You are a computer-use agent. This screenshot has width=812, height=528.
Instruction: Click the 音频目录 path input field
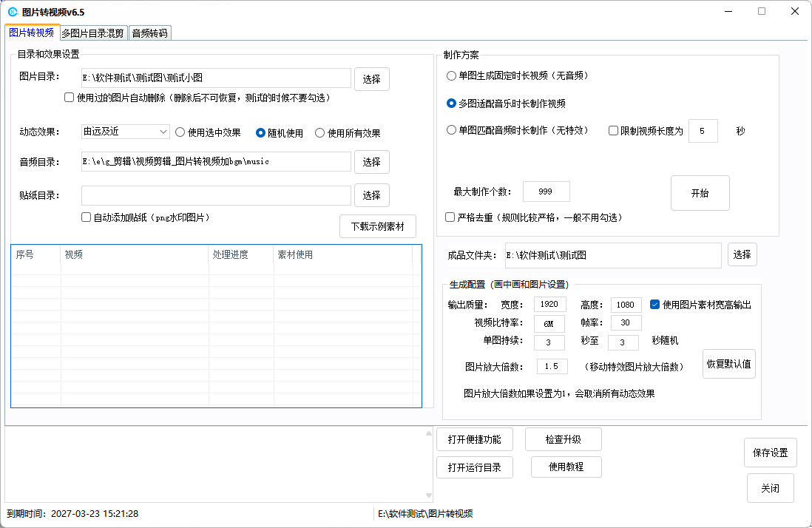point(217,161)
